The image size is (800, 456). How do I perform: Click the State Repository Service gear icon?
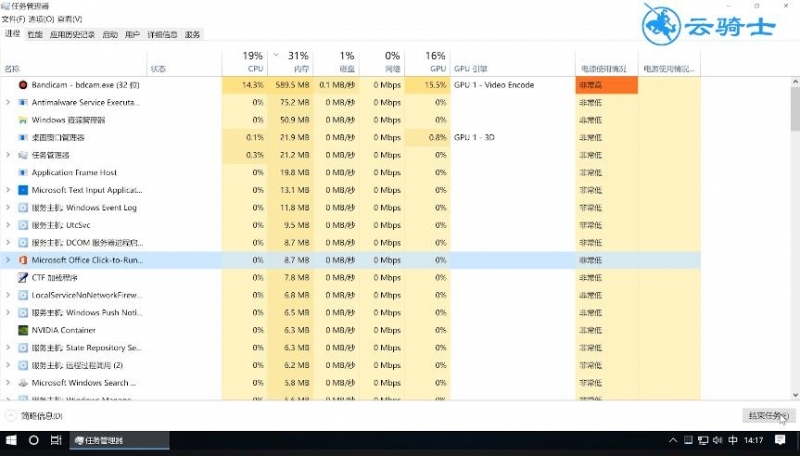point(22,347)
